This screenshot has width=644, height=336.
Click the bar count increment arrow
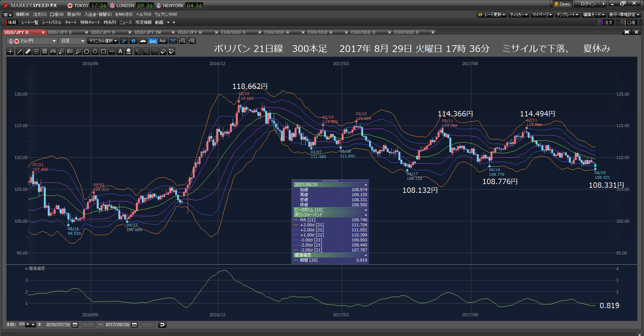33,324
